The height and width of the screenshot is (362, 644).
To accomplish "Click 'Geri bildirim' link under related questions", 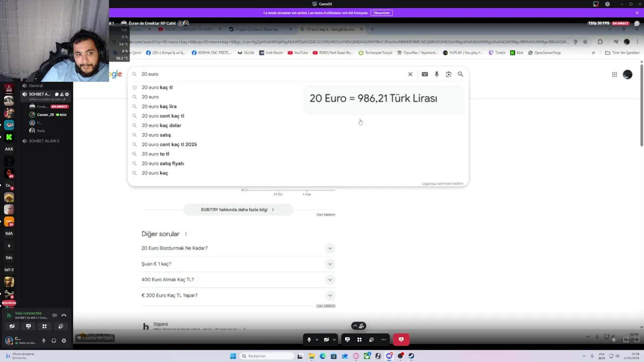I will (x=326, y=306).
